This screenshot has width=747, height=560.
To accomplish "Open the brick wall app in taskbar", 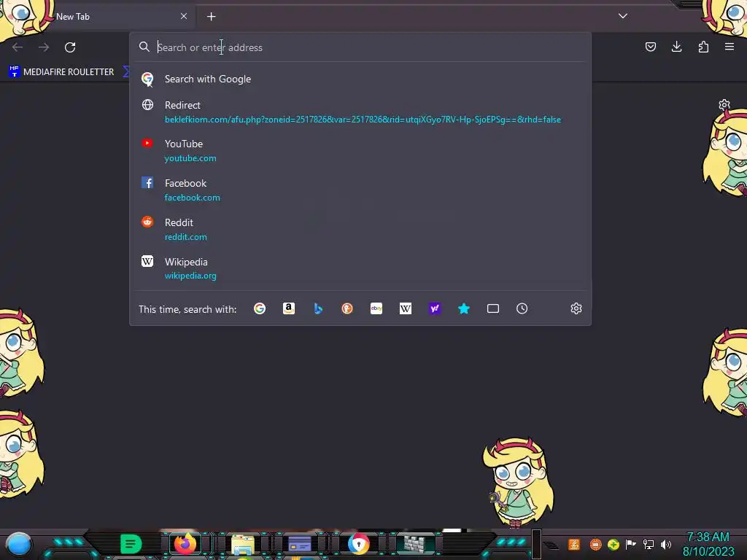I will [415, 544].
